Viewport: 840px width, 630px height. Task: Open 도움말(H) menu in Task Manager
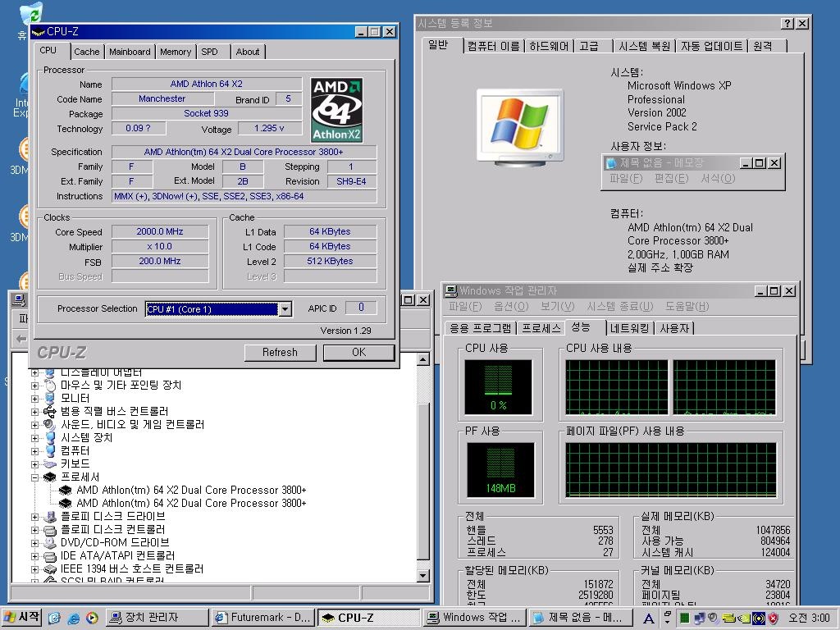pos(687,307)
